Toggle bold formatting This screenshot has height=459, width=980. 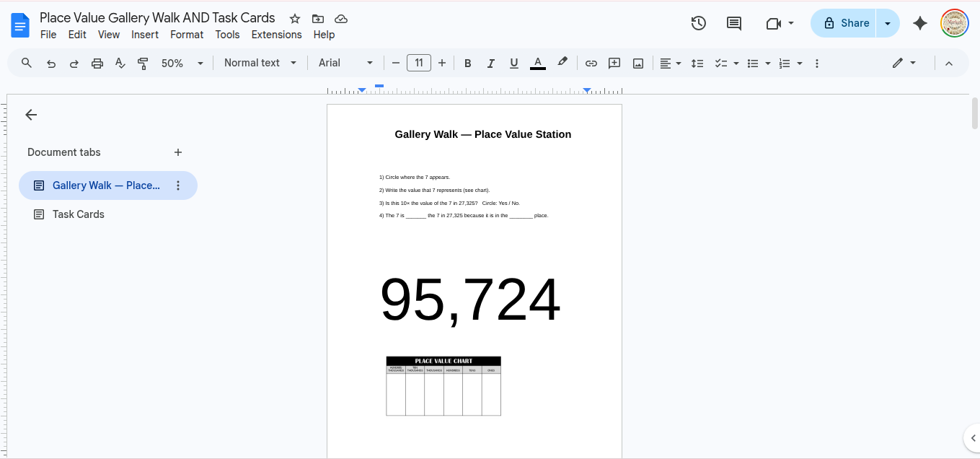pyautogui.click(x=467, y=63)
